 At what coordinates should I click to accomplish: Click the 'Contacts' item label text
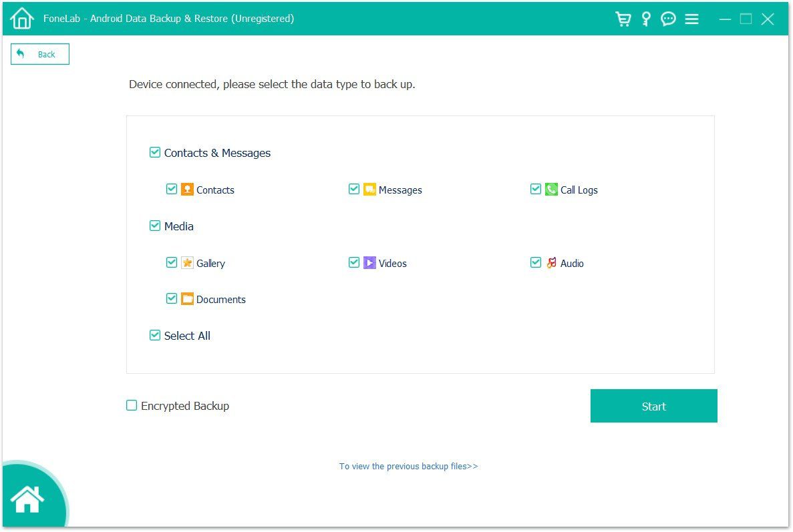(215, 190)
